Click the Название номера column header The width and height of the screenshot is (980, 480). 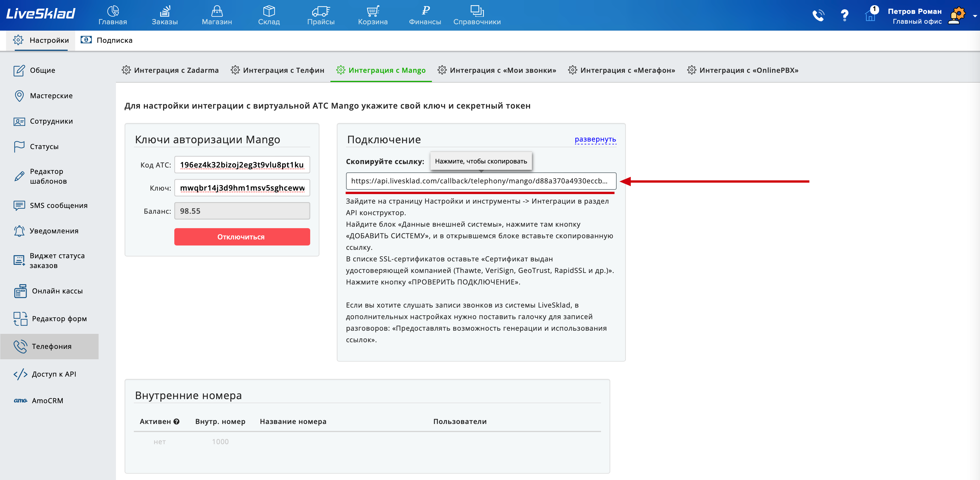(293, 421)
